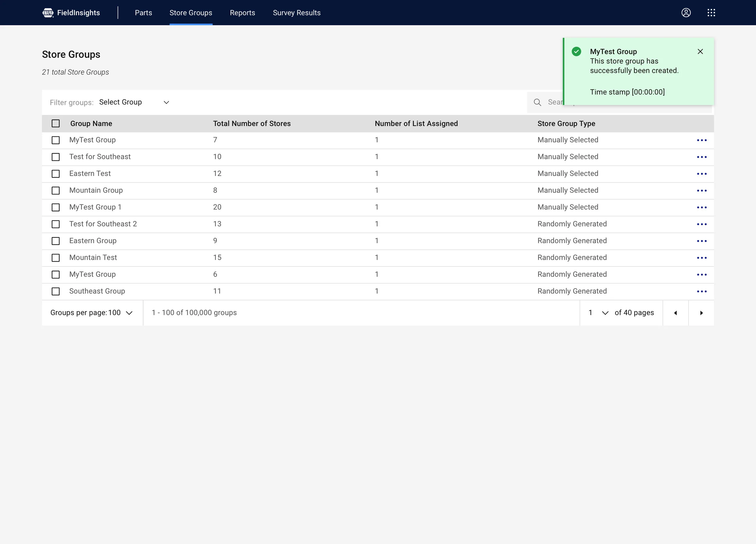
Task: Close the MyTest Group success notification
Action: pos(700,52)
